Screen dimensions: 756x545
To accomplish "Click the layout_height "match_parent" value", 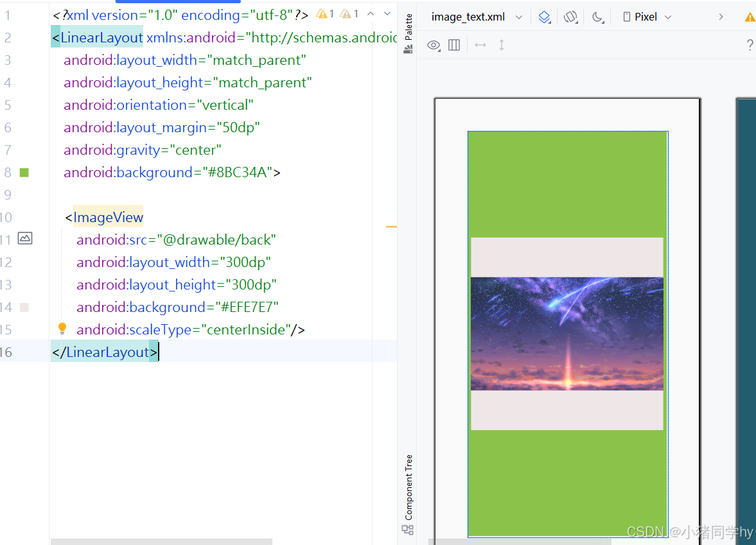I will tap(262, 82).
